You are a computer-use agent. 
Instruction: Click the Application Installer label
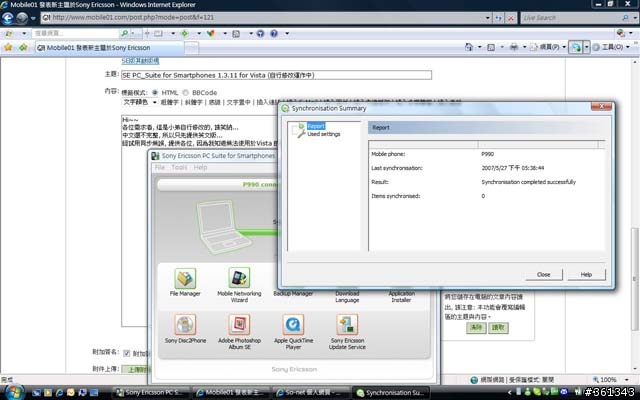pos(401,297)
